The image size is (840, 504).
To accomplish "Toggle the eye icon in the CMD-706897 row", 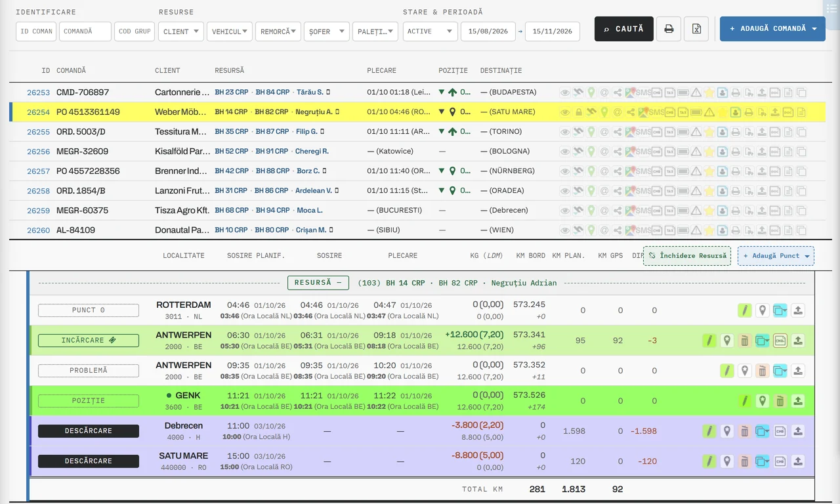I will click(565, 93).
